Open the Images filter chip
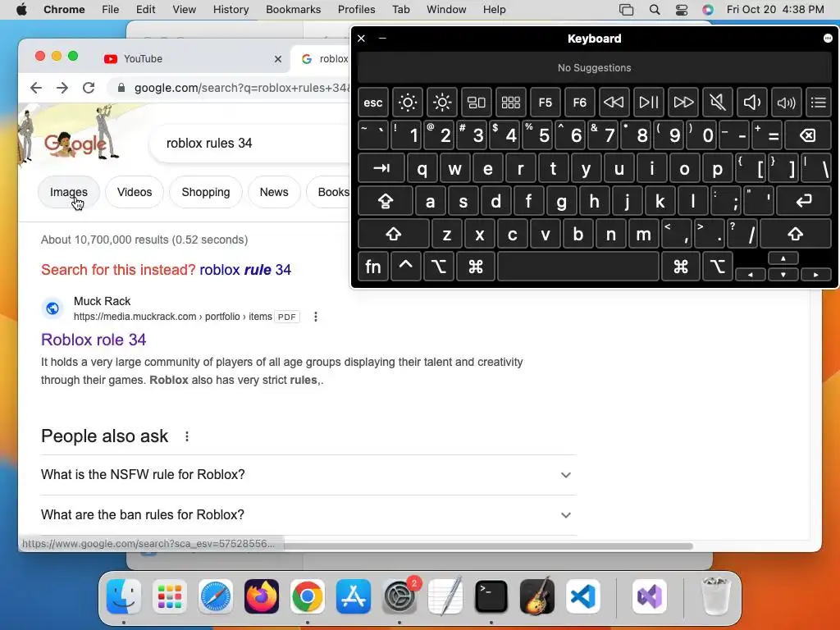 [69, 192]
